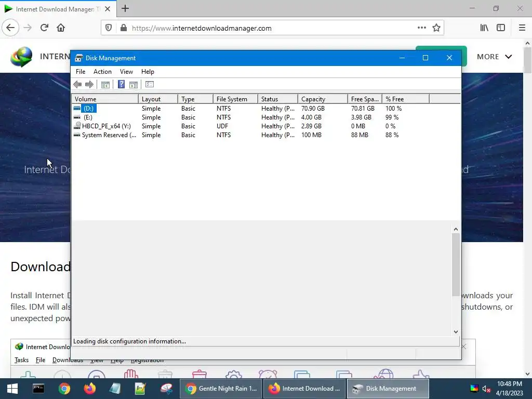Launch Firefox from pinned taskbar icon
The image size is (532, 399).
tap(90, 389)
